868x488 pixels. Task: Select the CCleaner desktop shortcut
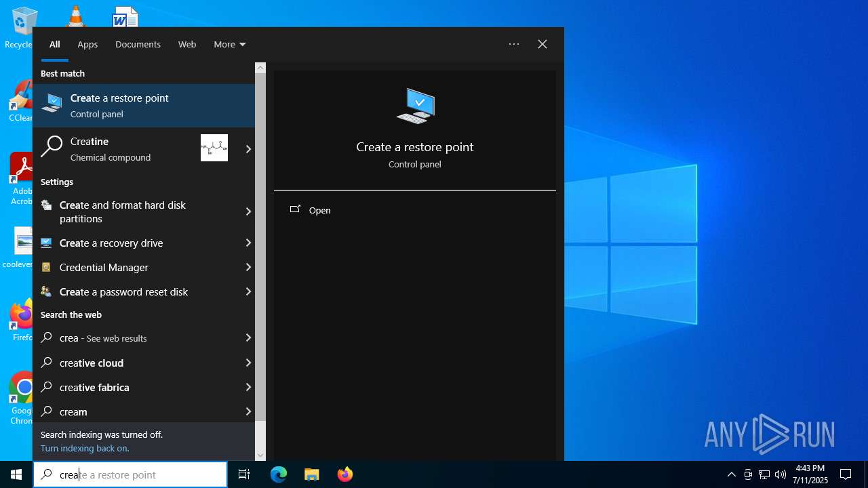[x=21, y=102]
